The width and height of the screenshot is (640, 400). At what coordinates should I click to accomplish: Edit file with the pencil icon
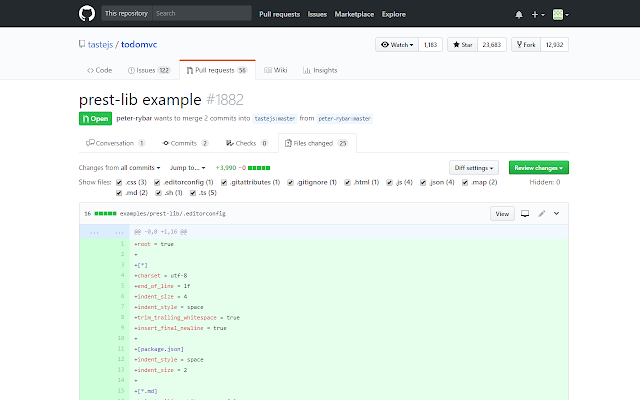coord(542,213)
